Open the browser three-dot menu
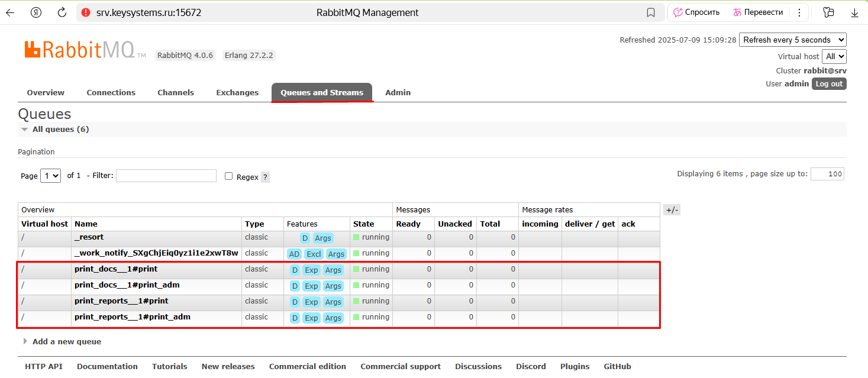Viewport: 868px width, 378px height. click(x=799, y=12)
